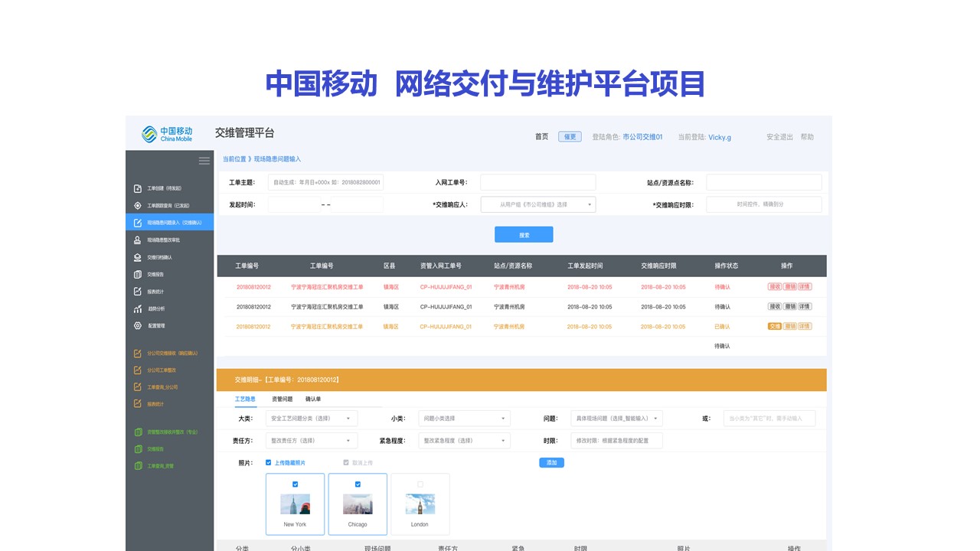This screenshot has height=551, width=980.
Task: Click the blue 添加 button
Action: [x=551, y=463]
